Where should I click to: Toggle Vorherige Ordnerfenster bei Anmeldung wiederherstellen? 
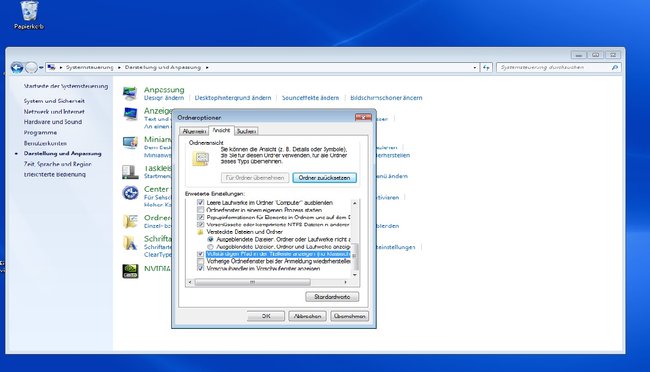pos(201,261)
